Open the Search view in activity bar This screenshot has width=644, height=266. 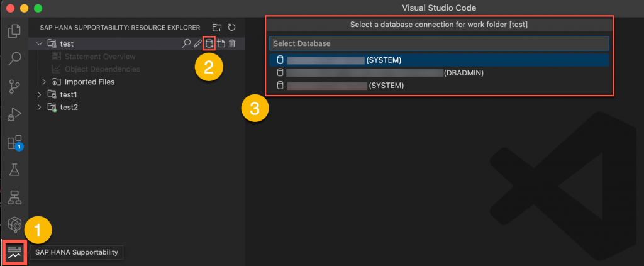pos(14,58)
